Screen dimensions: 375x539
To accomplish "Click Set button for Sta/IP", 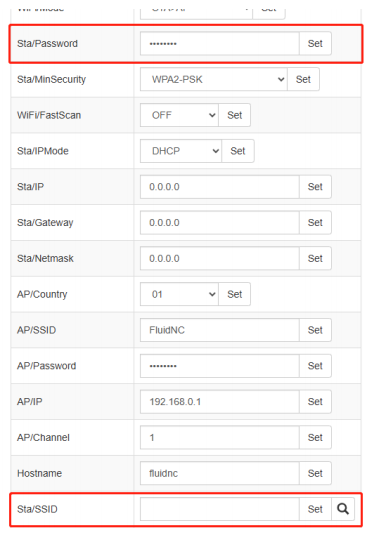I will pos(315,187).
